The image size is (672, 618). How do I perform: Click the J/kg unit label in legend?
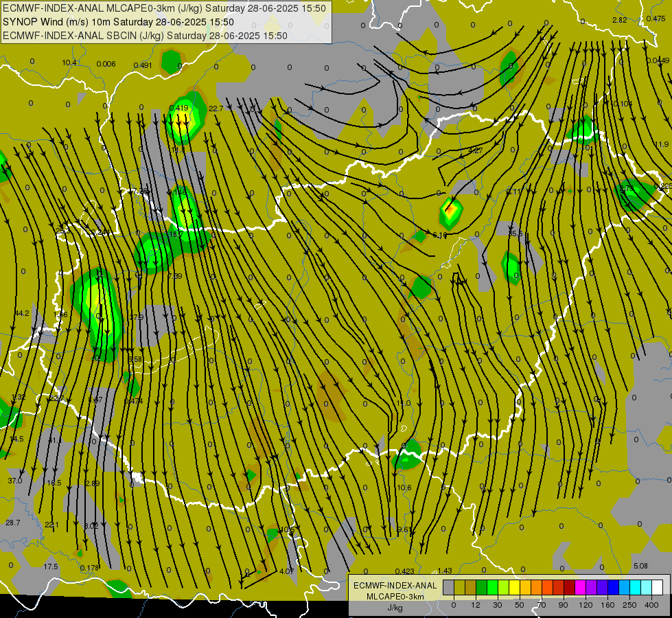395,608
